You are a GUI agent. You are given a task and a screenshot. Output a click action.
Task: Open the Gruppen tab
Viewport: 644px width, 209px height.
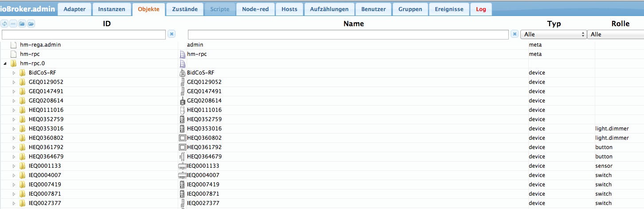[x=410, y=9]
